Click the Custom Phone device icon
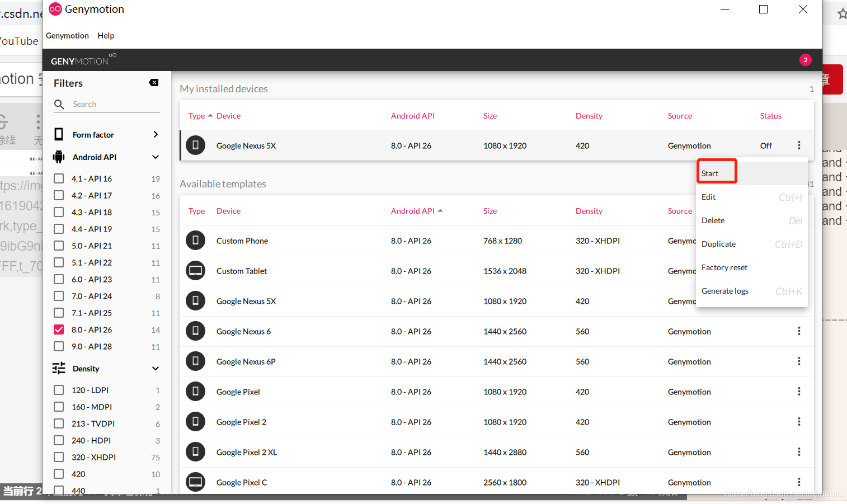 pyautogui.click(x=195, y=241)
